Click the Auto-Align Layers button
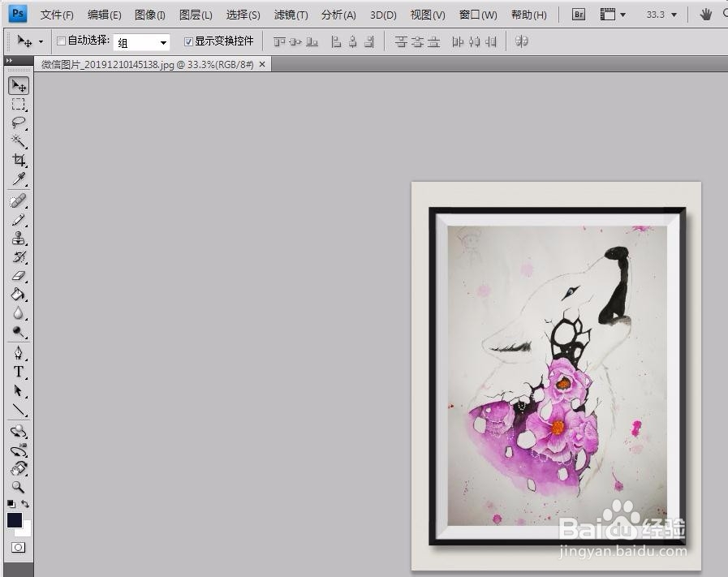The width and height of the screenshot is (728, 577). (x=522, y=41)
